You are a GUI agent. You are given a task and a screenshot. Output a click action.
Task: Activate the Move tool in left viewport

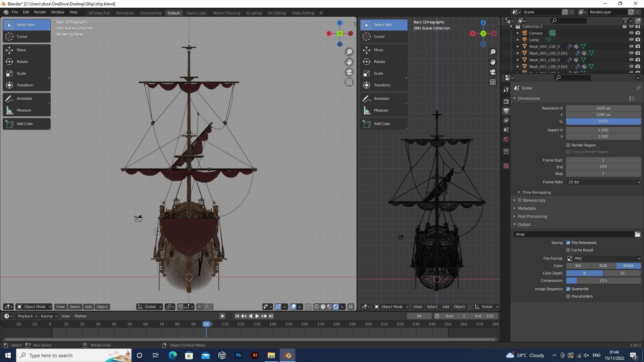pyautogui.click(x=26, y=50)
